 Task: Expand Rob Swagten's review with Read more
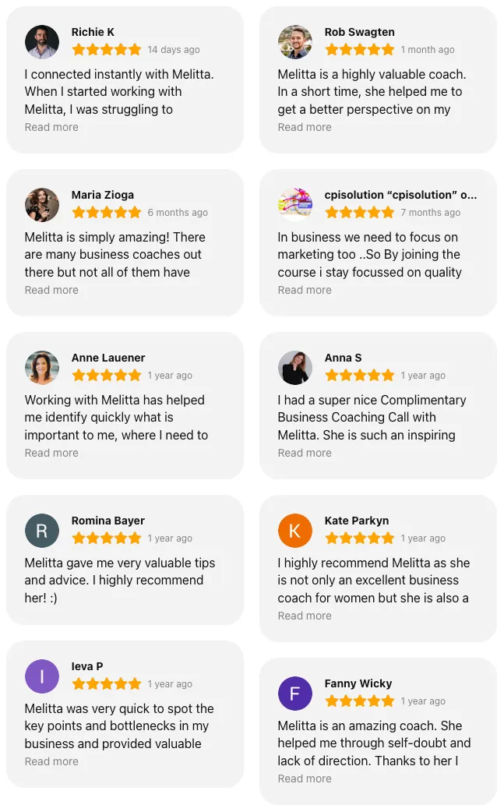point(305,127)
